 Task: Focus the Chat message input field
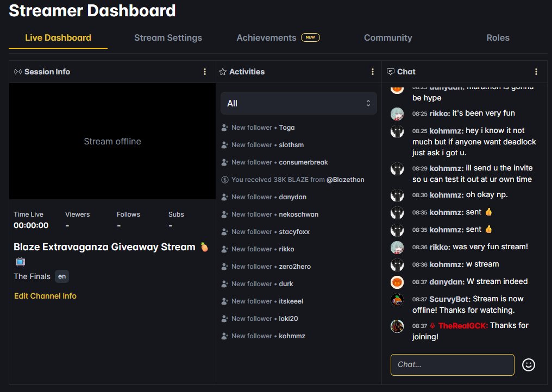[453, 365]
